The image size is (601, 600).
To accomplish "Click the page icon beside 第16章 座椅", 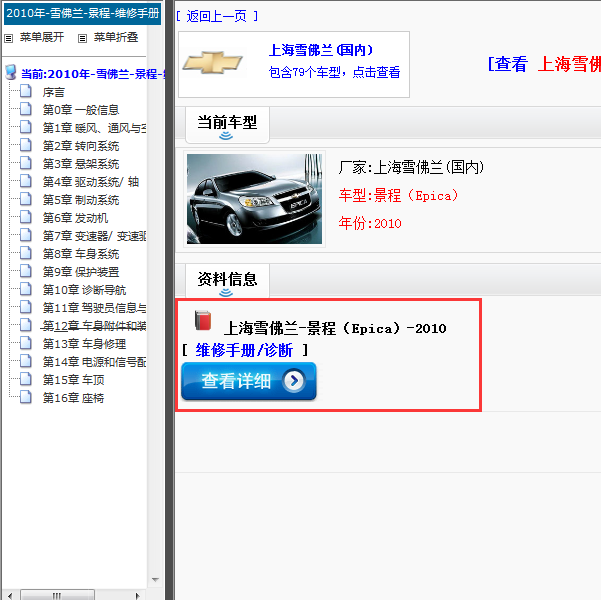I will click(x=26, y=397).
